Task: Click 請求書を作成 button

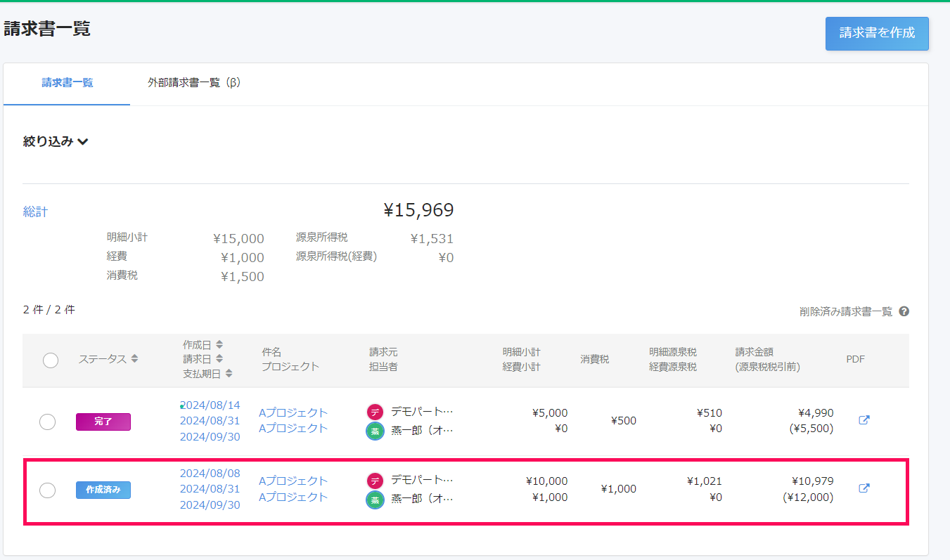Action: point(877,33)
